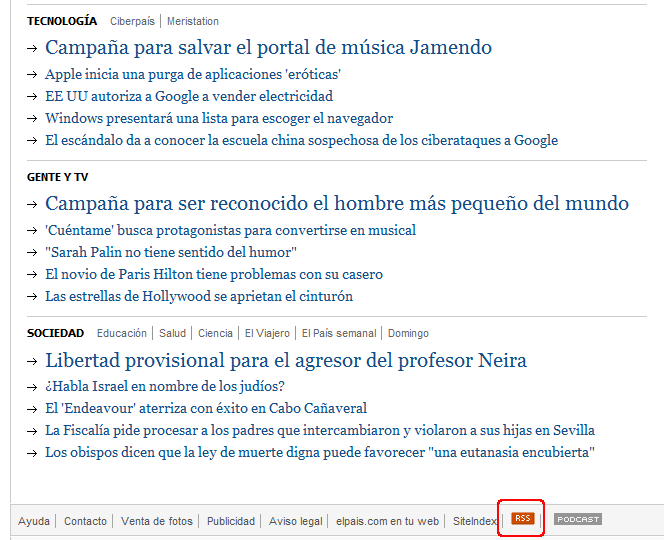Open article on Google selling electricity

coord(189,97)
